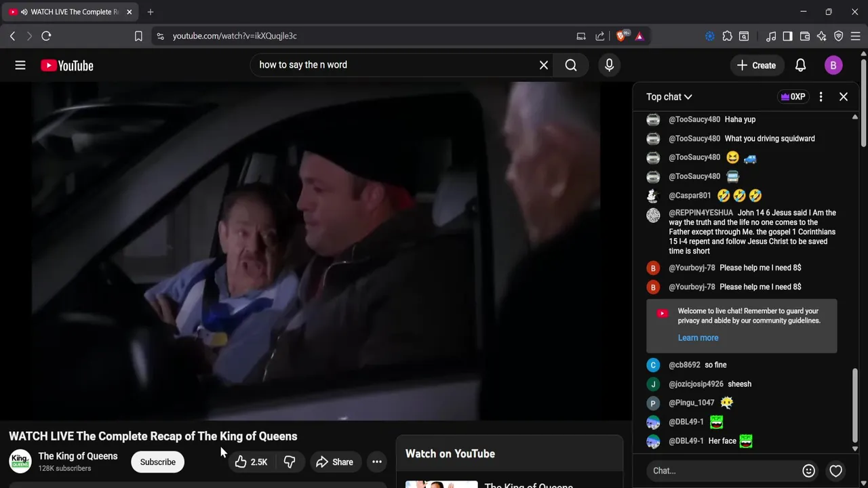
Task: Open more video actions ellipsis menu
Action: 377,462
